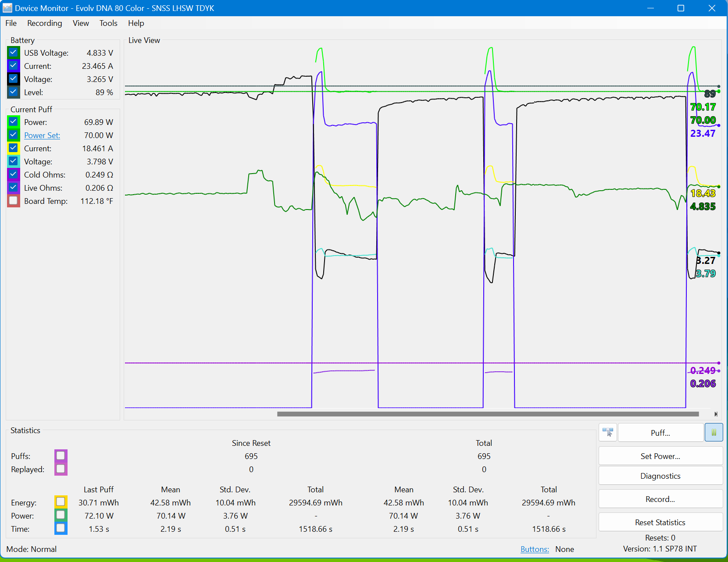Open the File menu

[11, 23]
